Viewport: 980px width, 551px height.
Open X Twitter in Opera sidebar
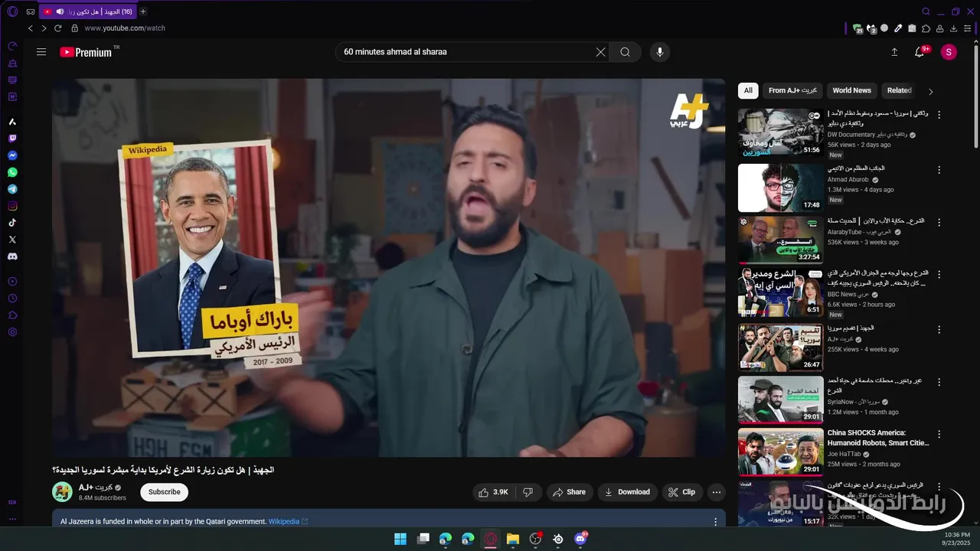[12, 240]
